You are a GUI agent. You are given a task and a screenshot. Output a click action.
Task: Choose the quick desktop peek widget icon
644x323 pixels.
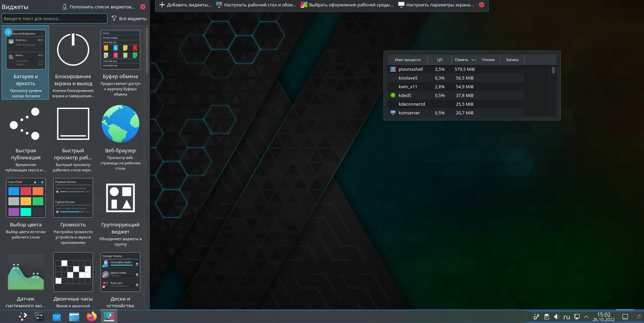click(x=73, y=124)
